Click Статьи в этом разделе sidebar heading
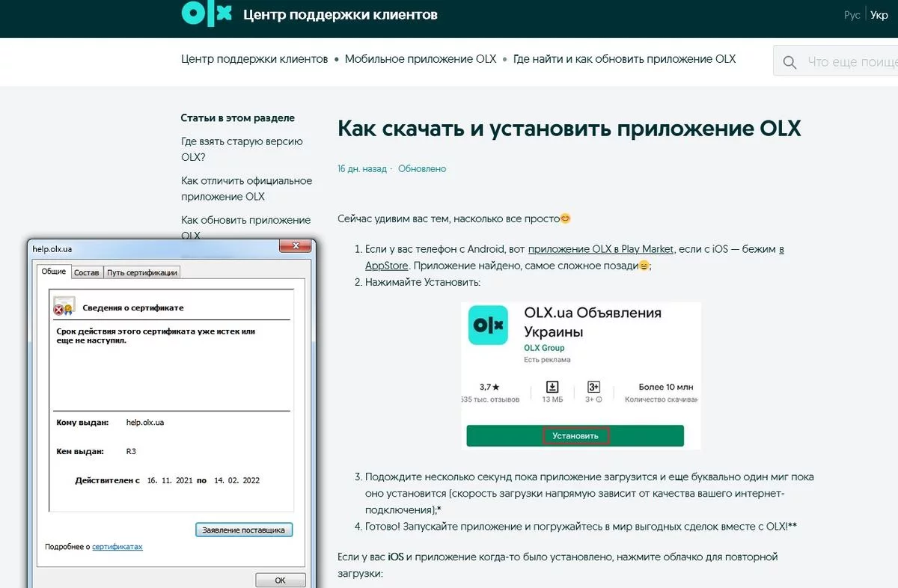Viewport: 898px width, 588px height. point(238,118)
